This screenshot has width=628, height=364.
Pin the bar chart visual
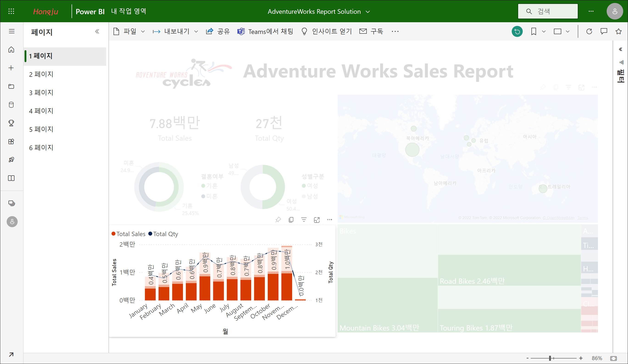coord(278,220)
